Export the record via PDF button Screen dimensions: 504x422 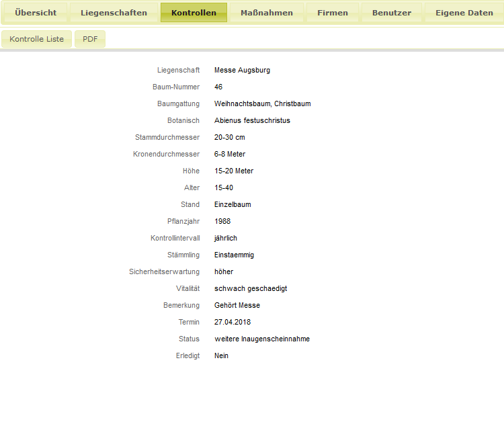(90, 39)
